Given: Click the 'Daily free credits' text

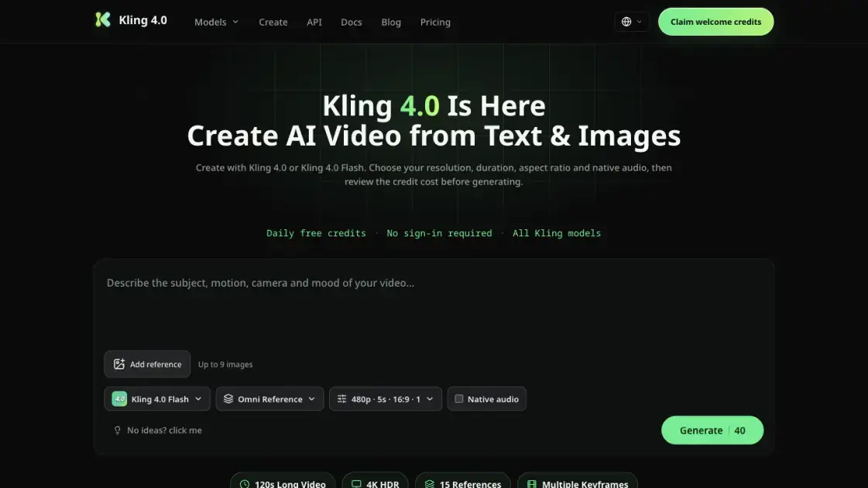Looking at the screenshot, I should coord(316,233).
